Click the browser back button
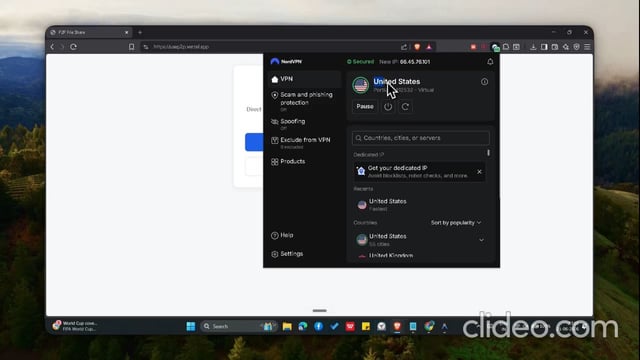The height and width of the screenshot is (360, 640). point(52,47)
